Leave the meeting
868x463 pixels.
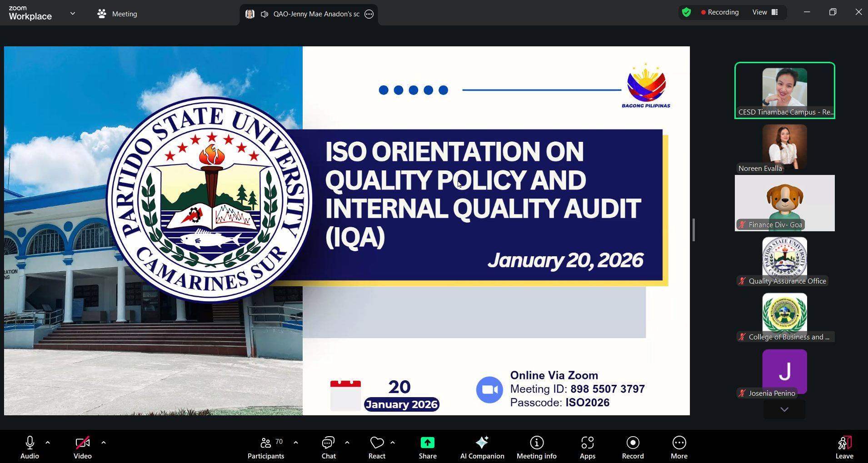click(x=844, y=447)
